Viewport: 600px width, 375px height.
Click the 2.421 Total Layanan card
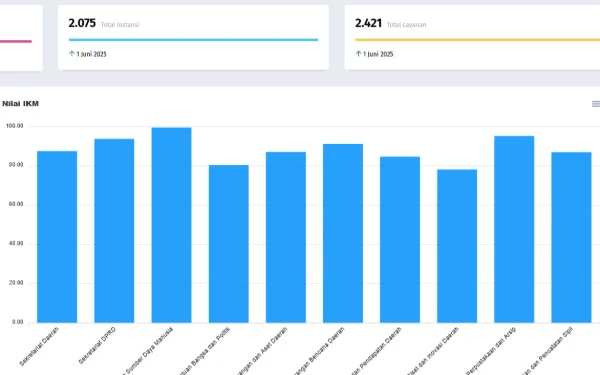tap(472, 37)
